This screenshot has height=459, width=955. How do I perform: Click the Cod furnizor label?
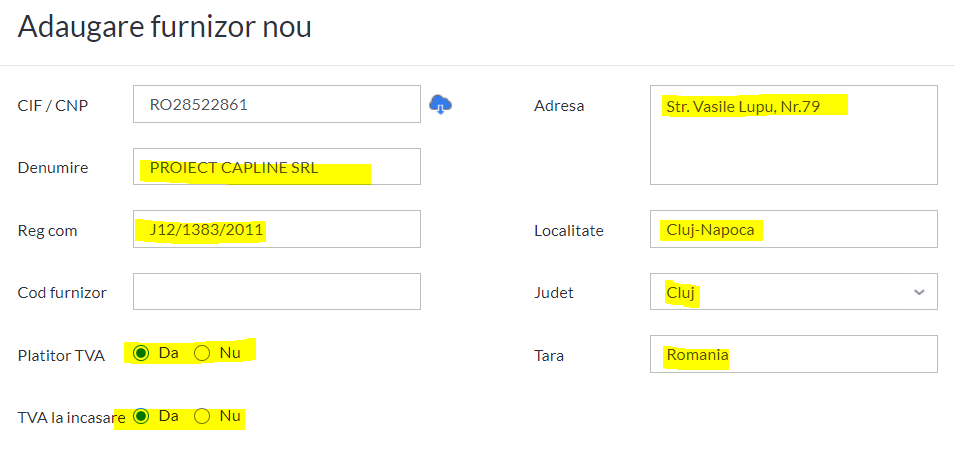click(62, 293)
